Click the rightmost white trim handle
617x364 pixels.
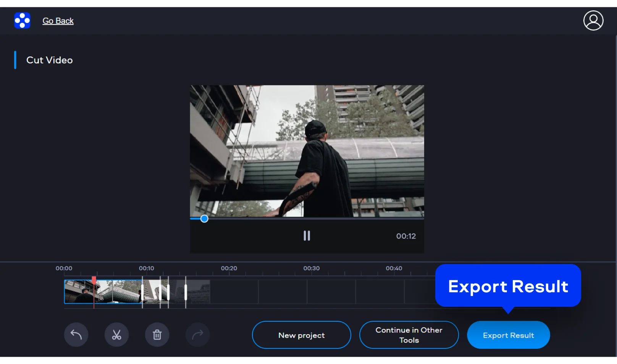(186, 293)
